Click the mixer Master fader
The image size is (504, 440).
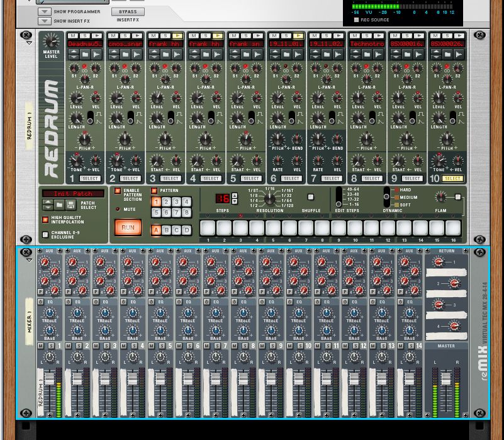446,378
